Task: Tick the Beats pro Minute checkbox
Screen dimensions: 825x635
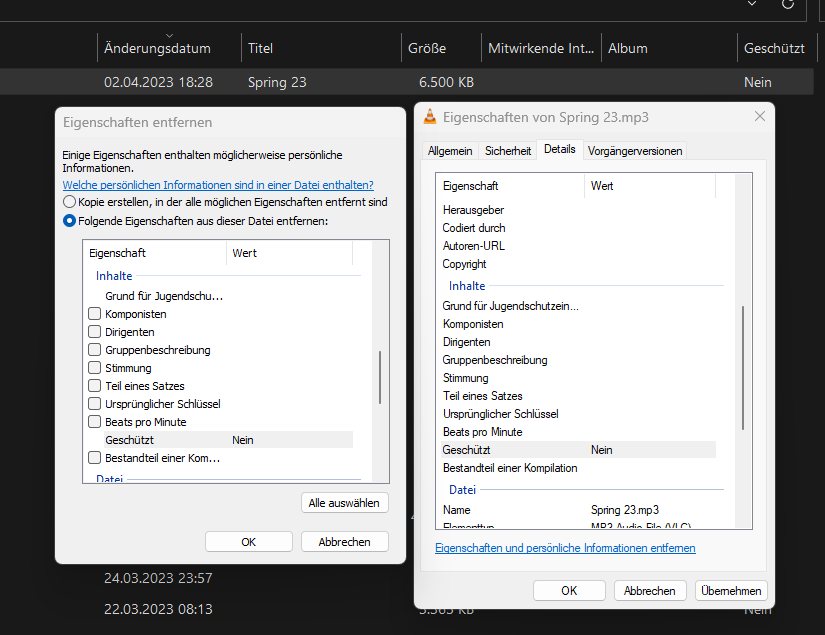Action: (95, 422)
